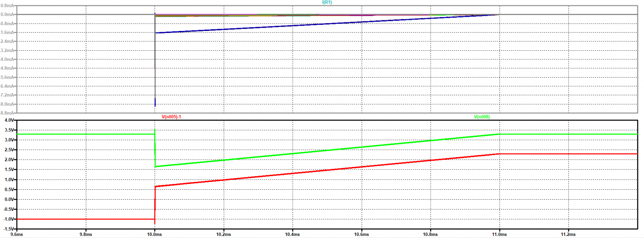Click the -1.0V axis tick label

(8, 219)
